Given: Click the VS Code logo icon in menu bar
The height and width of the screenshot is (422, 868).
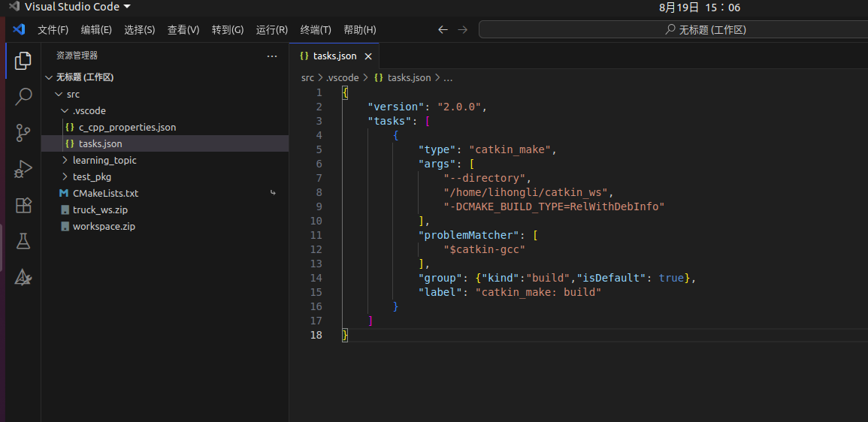Looking at the screenshot, I should (18, 29).
